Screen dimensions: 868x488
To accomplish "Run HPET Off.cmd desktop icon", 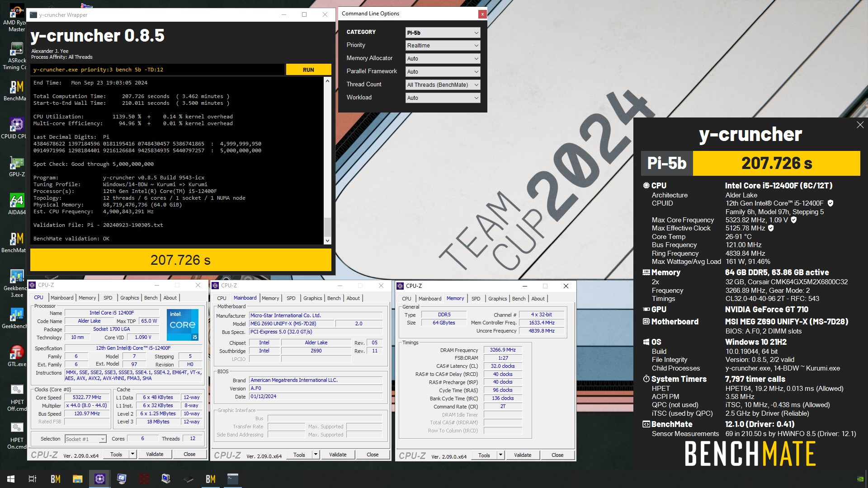I will [x=16, y=398].
